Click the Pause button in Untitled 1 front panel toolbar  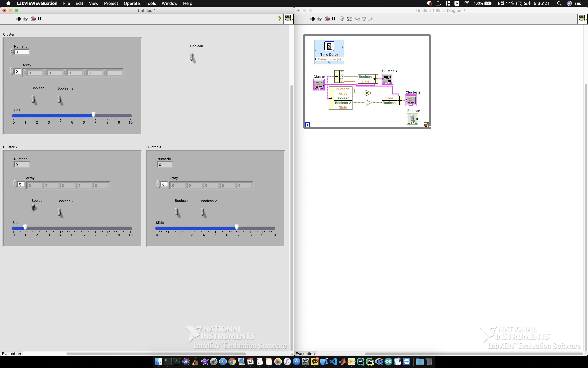40,19
